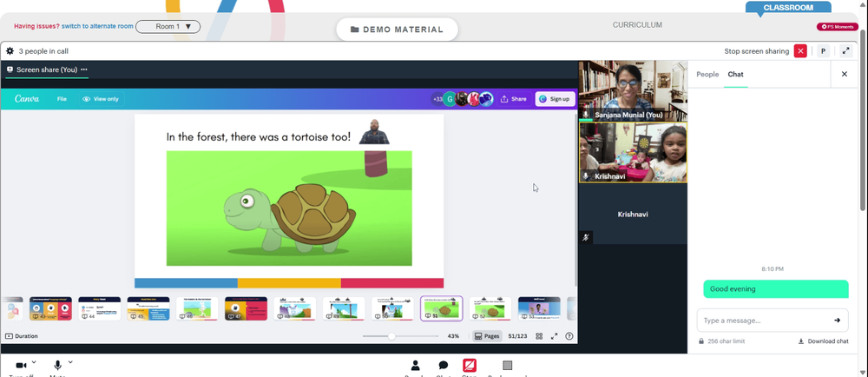Switch to the People tab

point(707,74)
